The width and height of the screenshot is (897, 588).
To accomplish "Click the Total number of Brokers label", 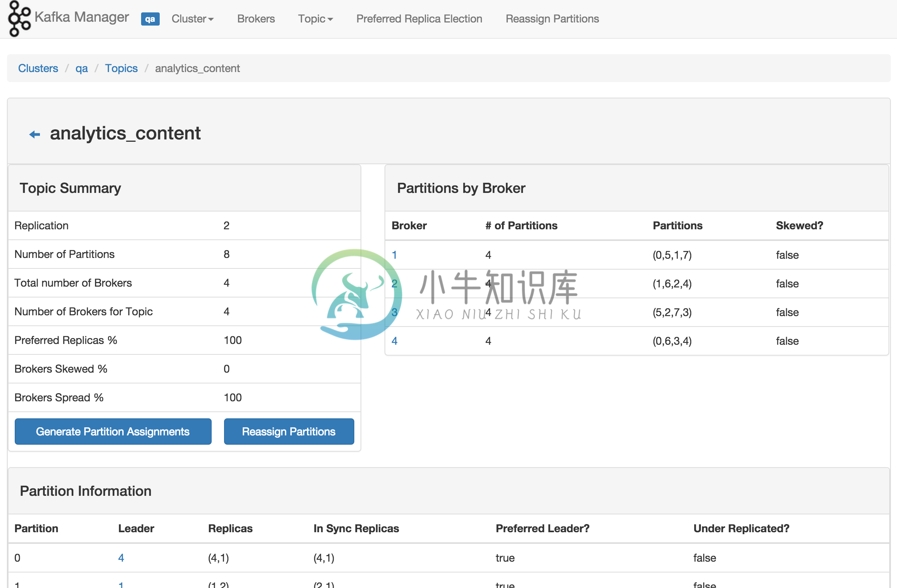I will coord(73,283).
